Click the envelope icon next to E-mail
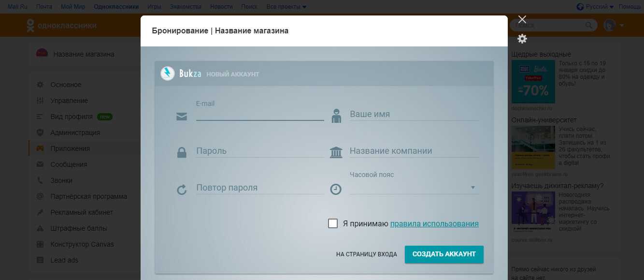644x280 pixels. coord(182,116)
